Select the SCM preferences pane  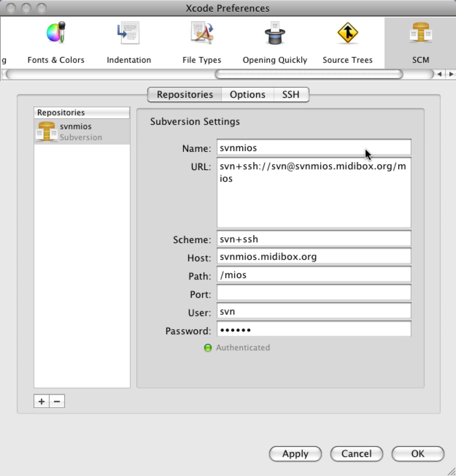click(x=421, y=43)
